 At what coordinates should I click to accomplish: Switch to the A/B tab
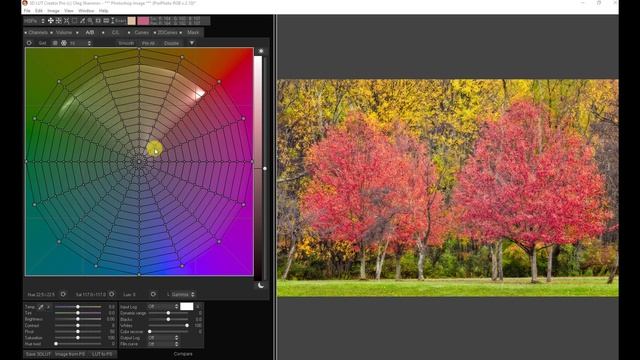90,32
